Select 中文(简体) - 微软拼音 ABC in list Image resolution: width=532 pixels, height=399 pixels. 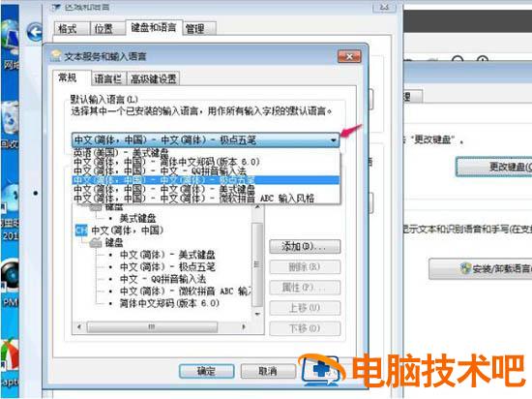[x=186, y=292]
